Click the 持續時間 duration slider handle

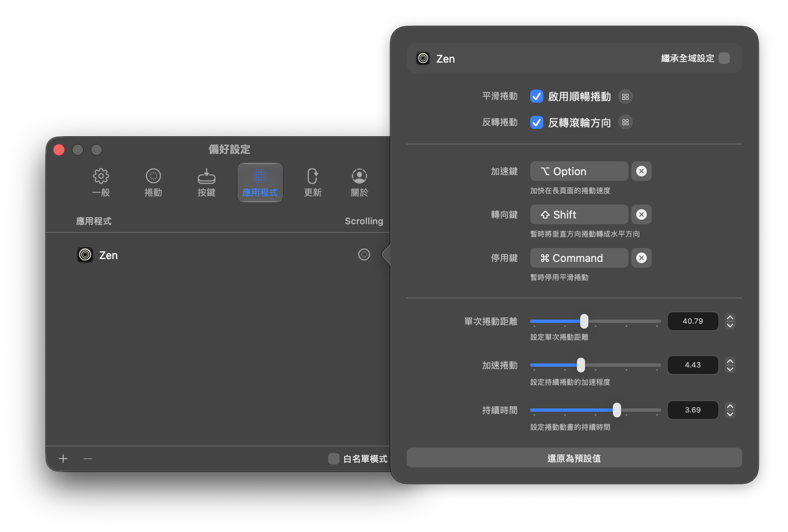[617, 410]
